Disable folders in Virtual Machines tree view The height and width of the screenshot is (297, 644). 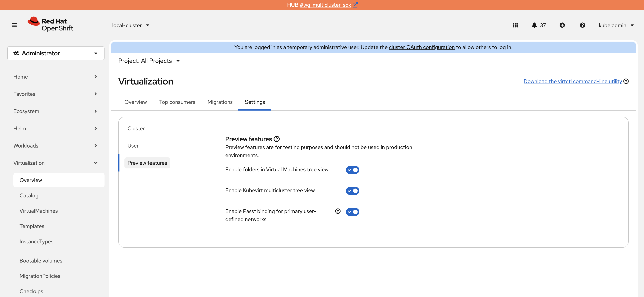352,170
